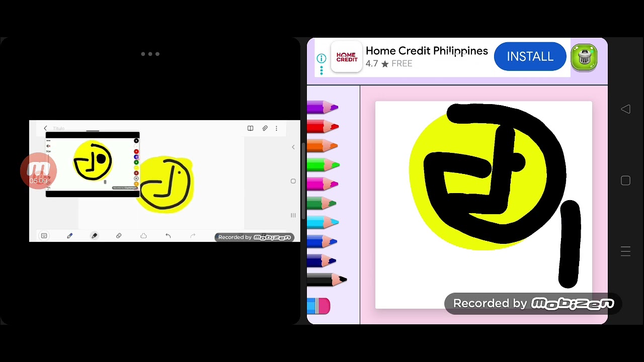Open Home Credit Philippines ad title
The height and width of the screenshot is (362, 644).
click(x=427, y=51)
